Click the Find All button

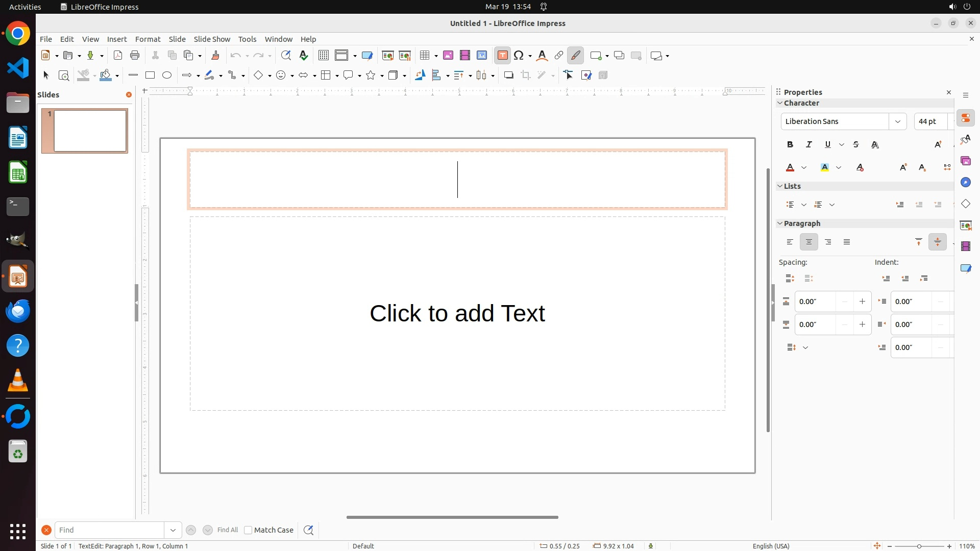[x=227, y=530]
